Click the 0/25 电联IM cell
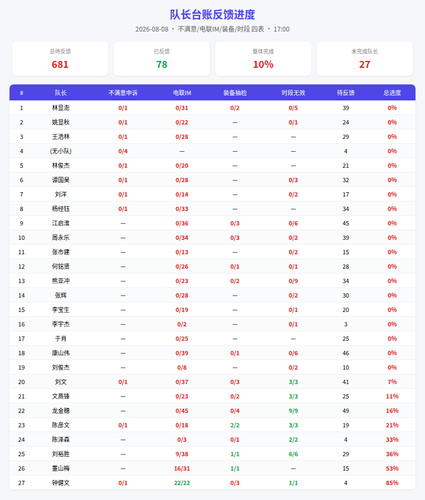The image size is (425, 500). coord(182,339)
